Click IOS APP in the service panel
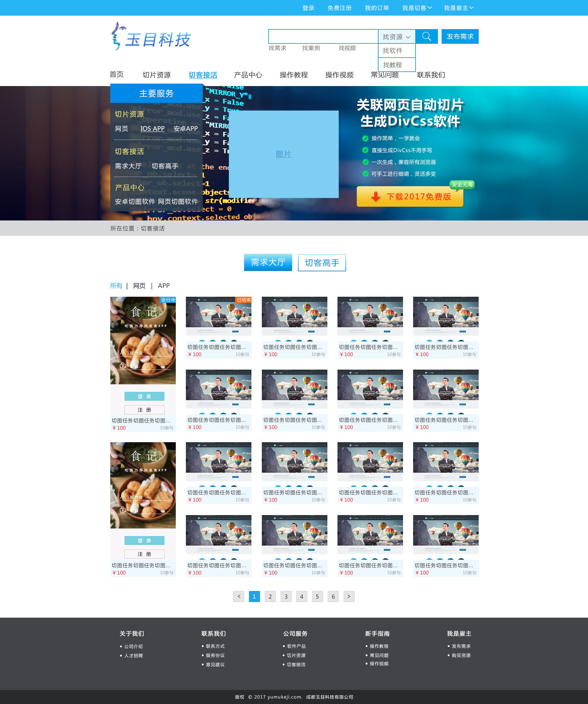The width and height of the screenshot is (588, 704). (152, 128)
